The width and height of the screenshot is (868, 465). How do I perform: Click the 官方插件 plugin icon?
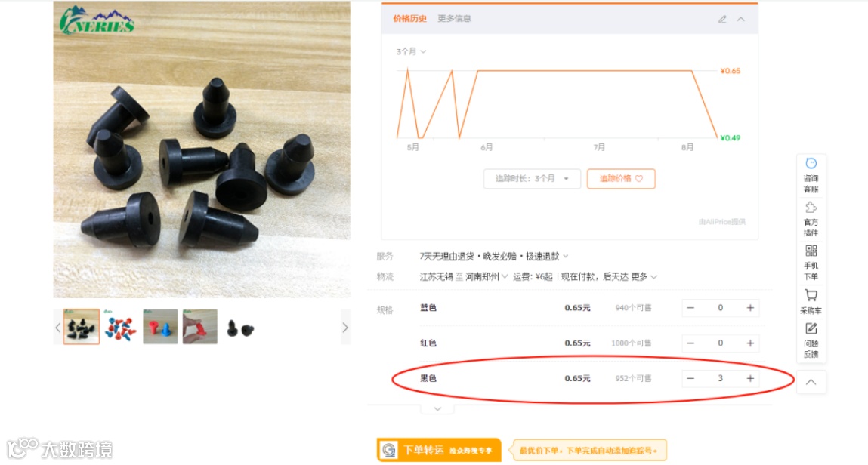(x=811, y=219)
